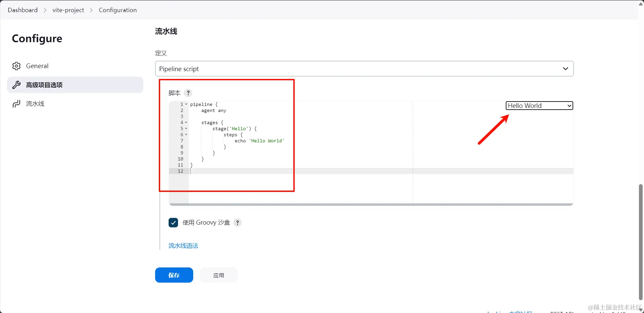Viewport: 644px width, 313px height.
Task: Click the Configure page heading
Action: tap(37, 38)
